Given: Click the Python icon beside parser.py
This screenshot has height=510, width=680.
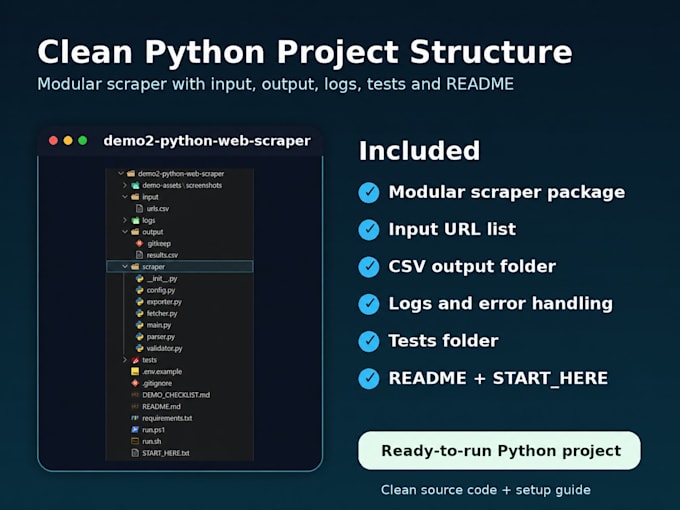Looking at the screenshot, I should coord(140,337).
